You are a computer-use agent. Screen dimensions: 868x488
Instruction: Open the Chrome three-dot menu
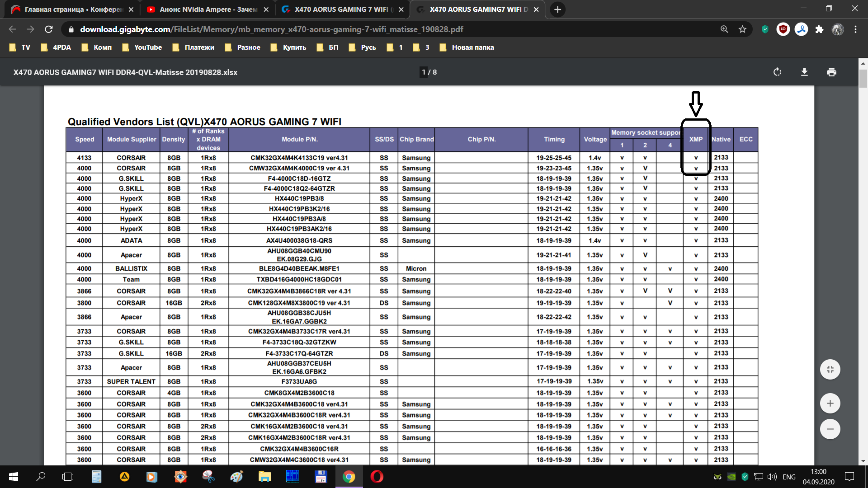pyautogui.click(x=855, y=29)
